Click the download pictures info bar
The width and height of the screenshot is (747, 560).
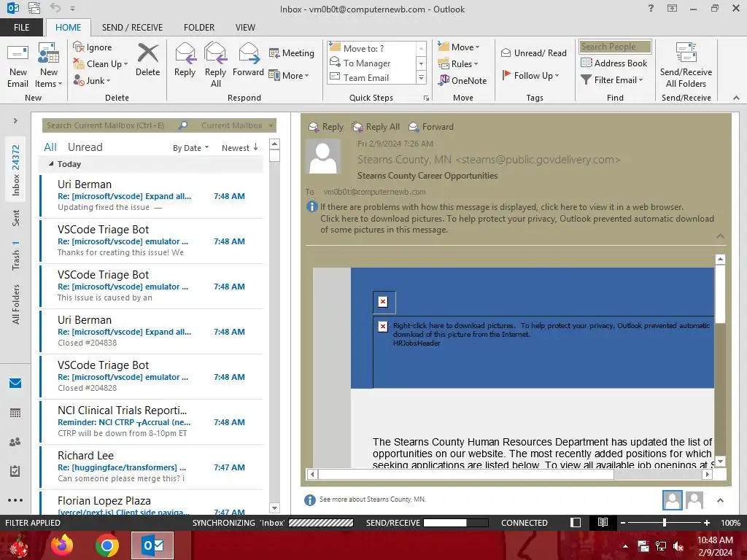coord(517,224)
